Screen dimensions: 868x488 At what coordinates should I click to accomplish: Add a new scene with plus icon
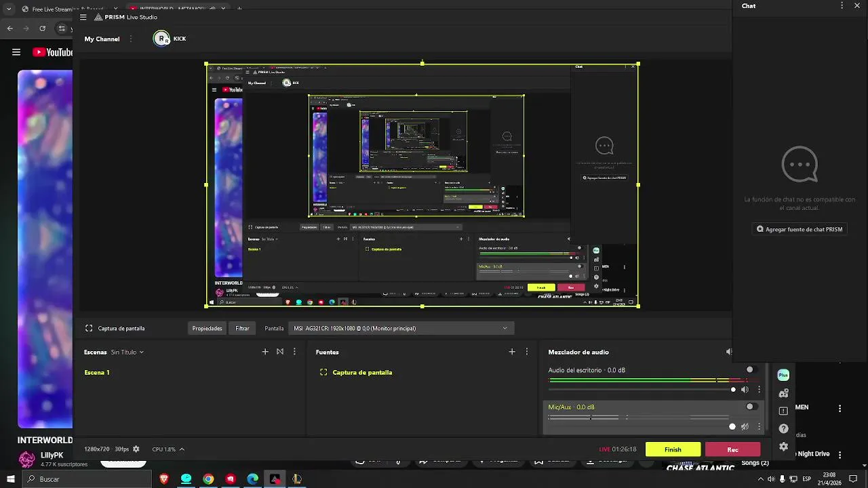tap(265, 352)
